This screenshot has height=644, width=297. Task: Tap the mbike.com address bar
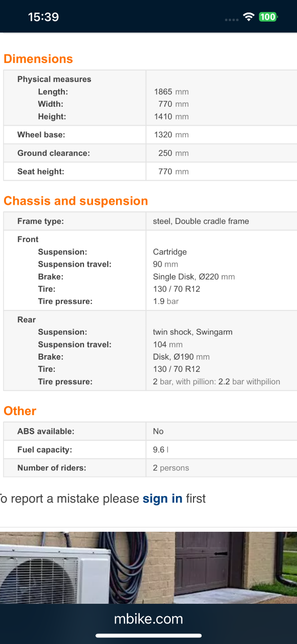point(148,619)
